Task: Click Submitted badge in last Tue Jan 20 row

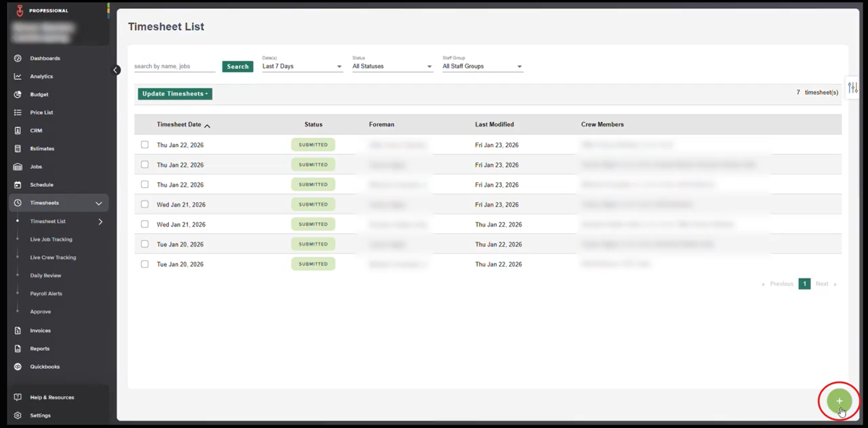Action: 313,264
